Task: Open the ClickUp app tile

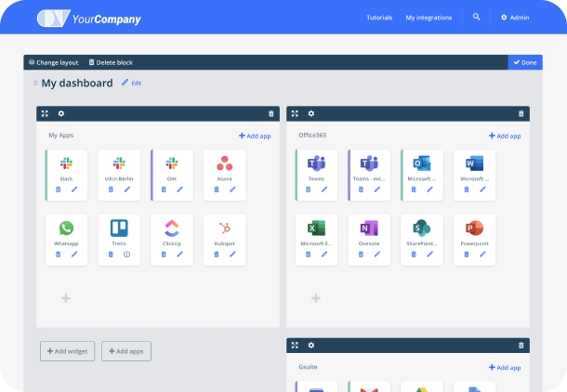Action: [x=172, y=240]
